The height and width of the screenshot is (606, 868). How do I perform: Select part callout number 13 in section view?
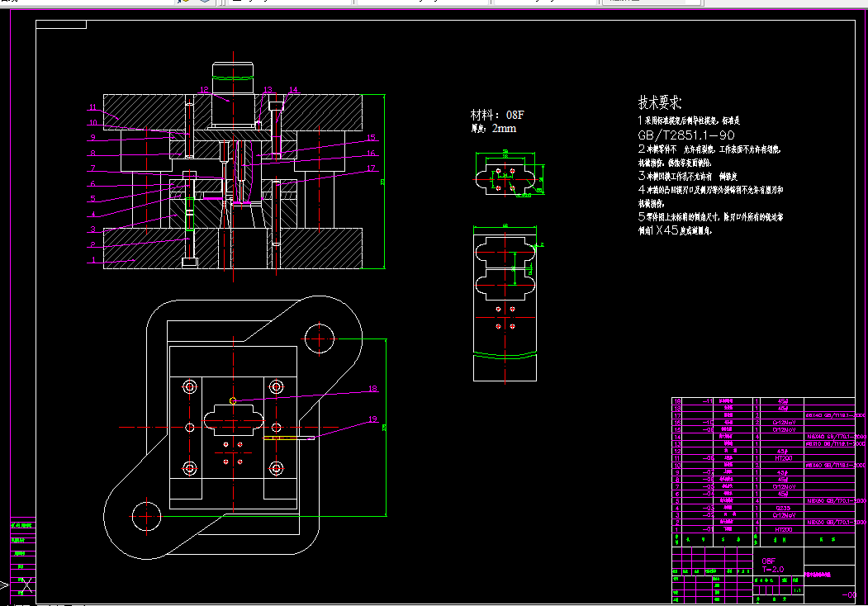pyautogui.click(x=268, y=90)
